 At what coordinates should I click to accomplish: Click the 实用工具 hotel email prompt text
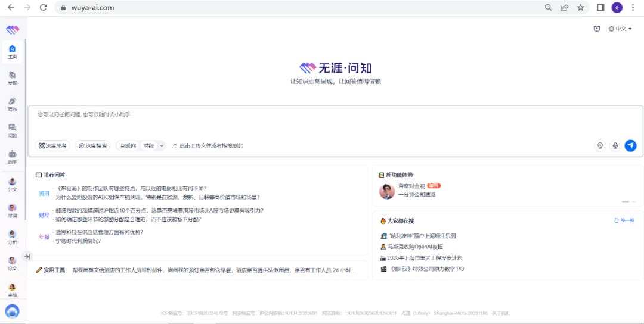[x=214, y=270]
